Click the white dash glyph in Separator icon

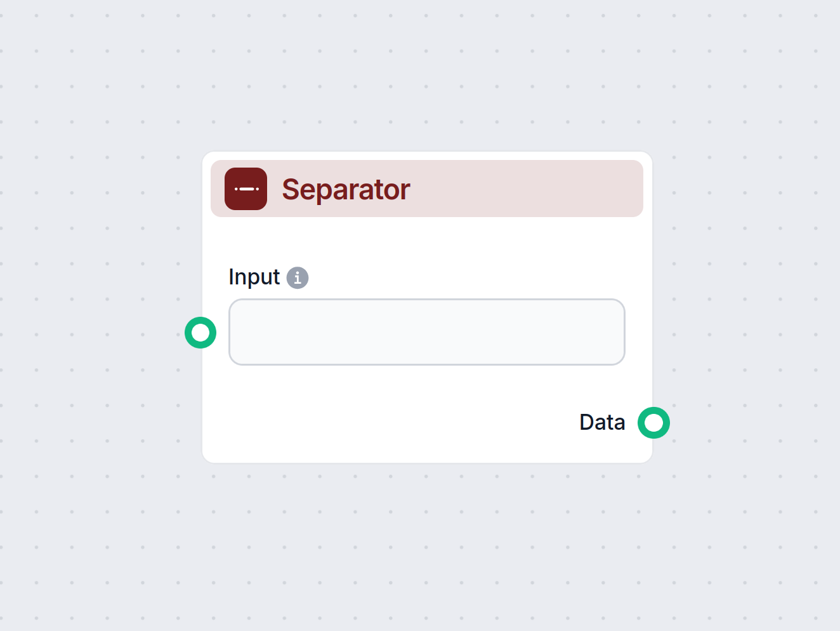[x=247, y=189]
